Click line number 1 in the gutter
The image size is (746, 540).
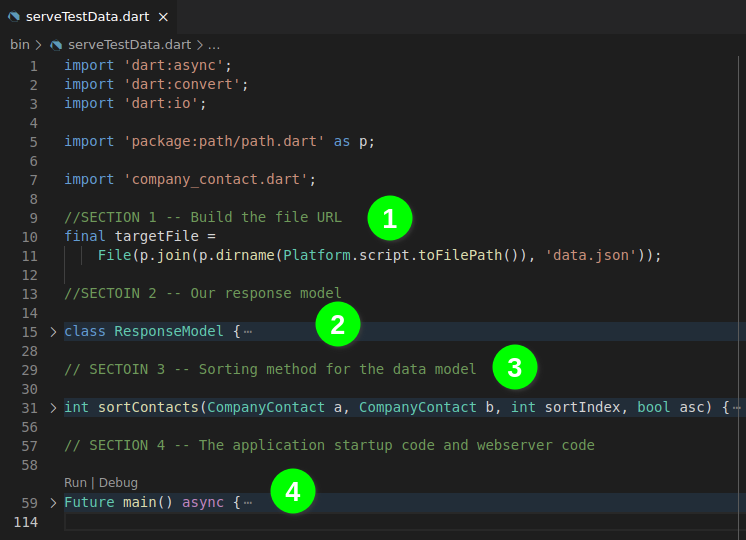tap(34, 66)
